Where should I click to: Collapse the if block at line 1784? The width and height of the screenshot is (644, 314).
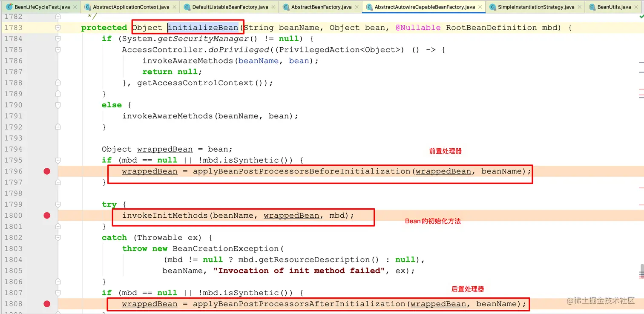pos(58,39)
